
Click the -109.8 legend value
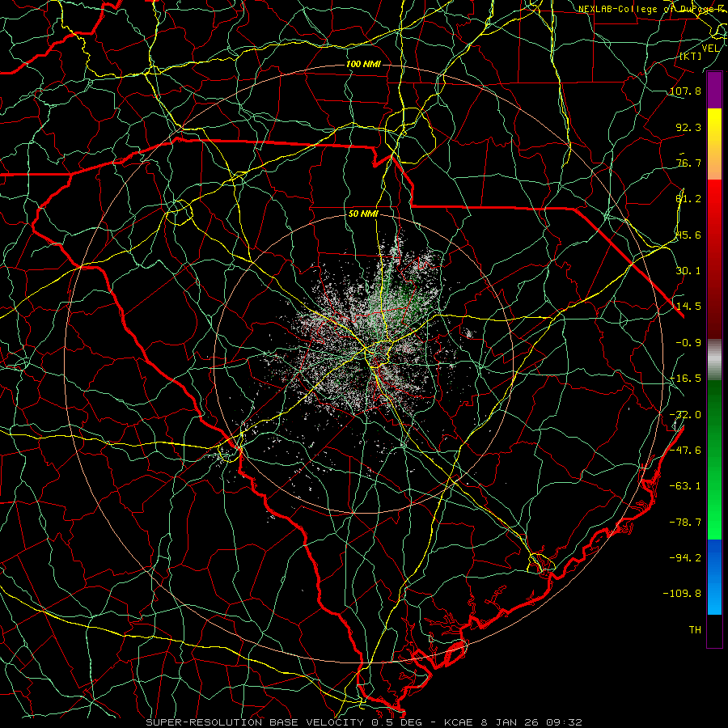click(x=682, y=594)
